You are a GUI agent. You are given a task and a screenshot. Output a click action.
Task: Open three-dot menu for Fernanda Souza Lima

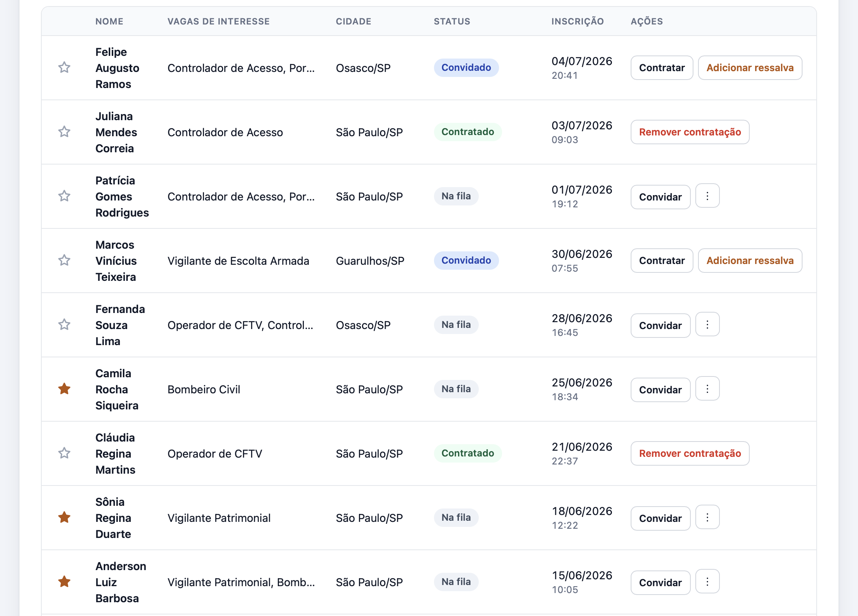pyautogui.click(x=707, y=325)
